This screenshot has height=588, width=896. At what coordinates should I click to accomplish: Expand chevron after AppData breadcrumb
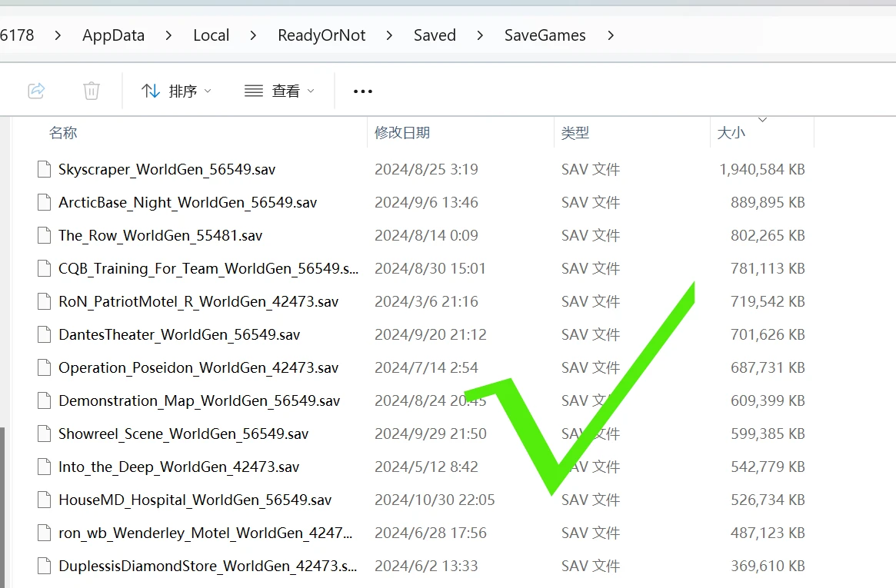click(x=168, y=35)
